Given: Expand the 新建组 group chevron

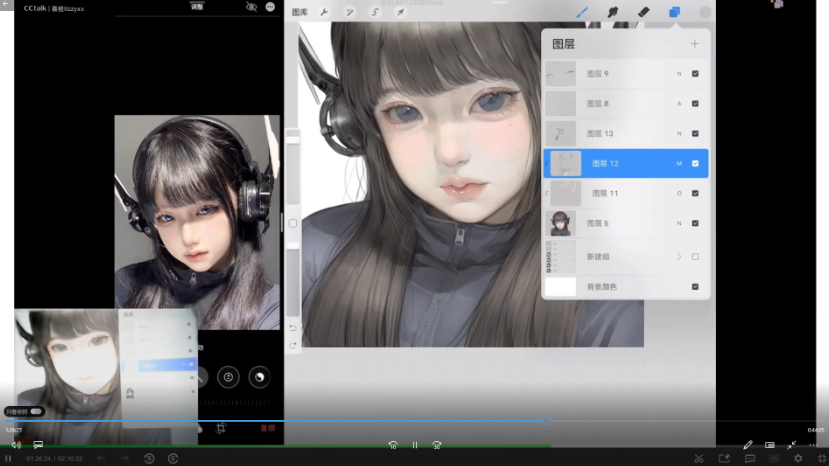Looking at the screenshot, I should tap(679, 257).
